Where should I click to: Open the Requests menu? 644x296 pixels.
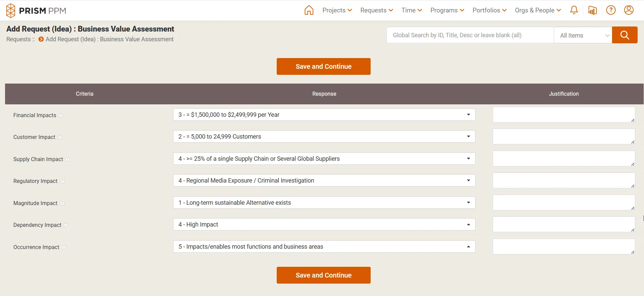pos(377,10)
